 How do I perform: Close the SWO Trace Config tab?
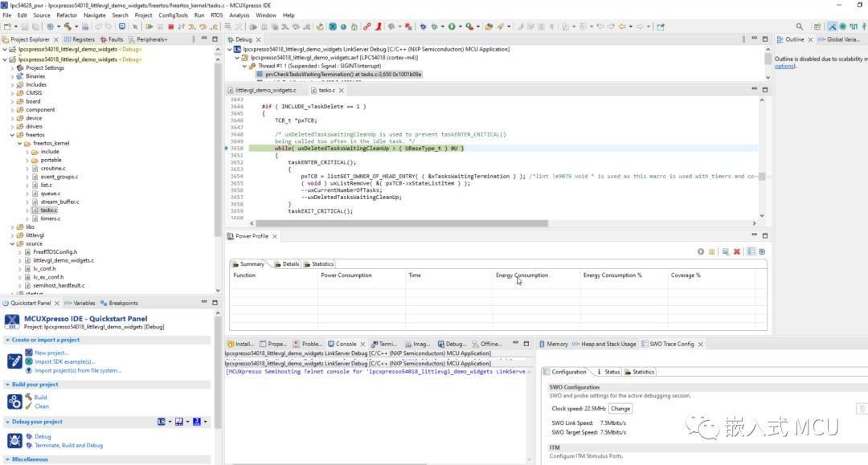(701, 344)
